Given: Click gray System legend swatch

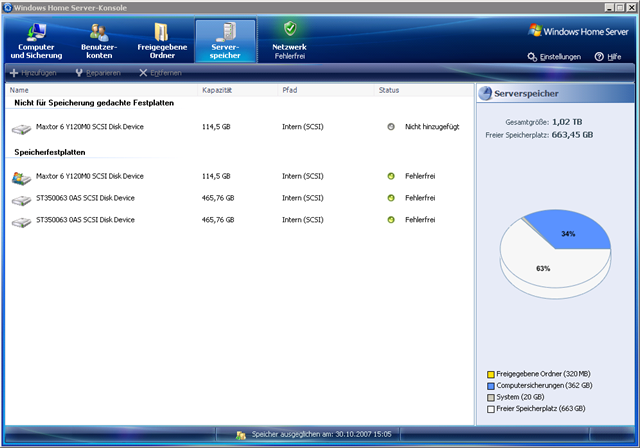Looking at the screenshot, I should pyautogui.click(x=491, y=397).
